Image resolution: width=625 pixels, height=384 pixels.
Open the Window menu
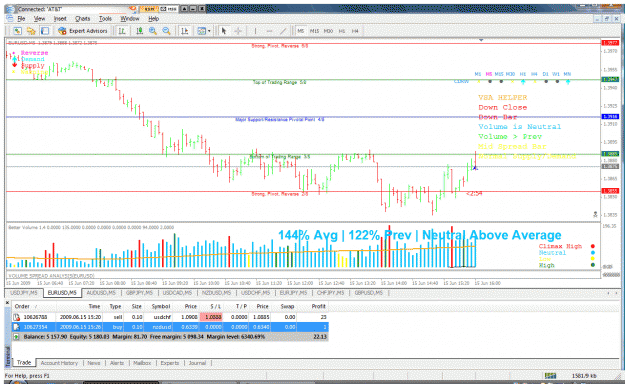coord(130,18)
